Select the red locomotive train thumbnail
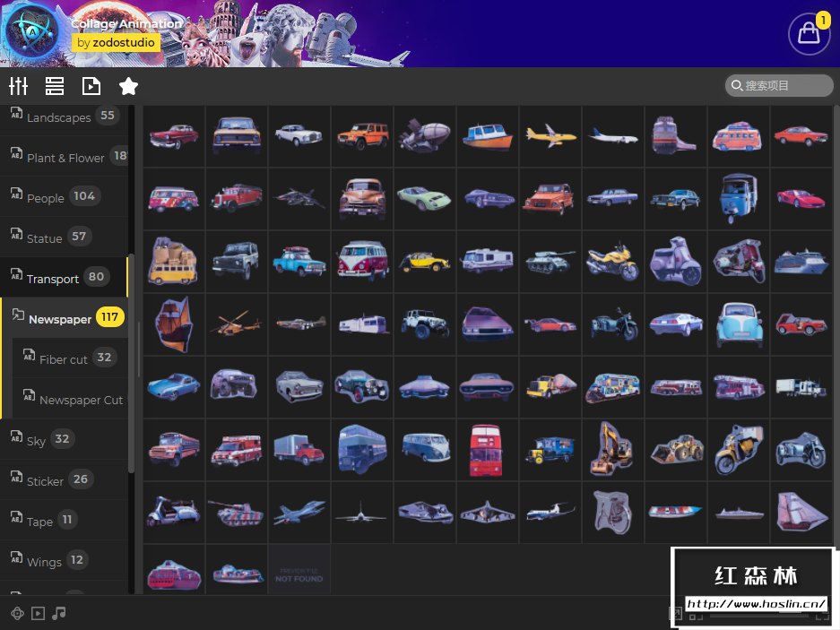Image resolution: width=840 pixels, height=630 pixels. [x=676, y=136]
